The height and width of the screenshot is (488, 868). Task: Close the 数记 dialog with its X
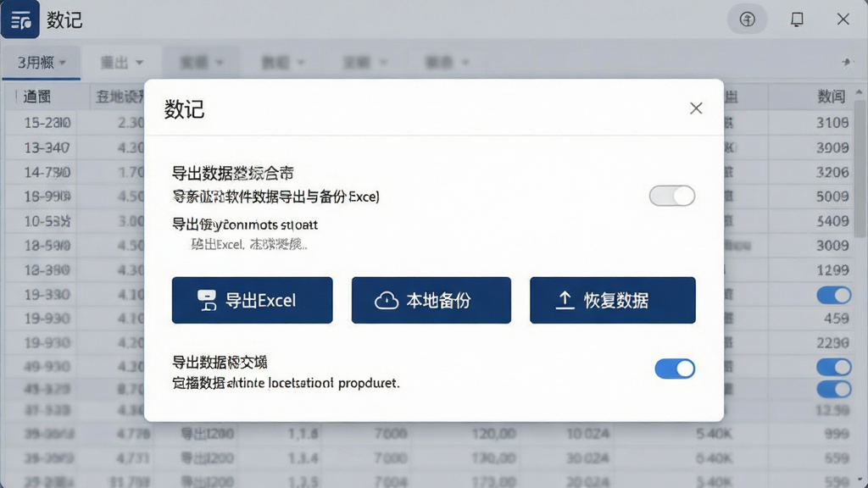(696, 108)
